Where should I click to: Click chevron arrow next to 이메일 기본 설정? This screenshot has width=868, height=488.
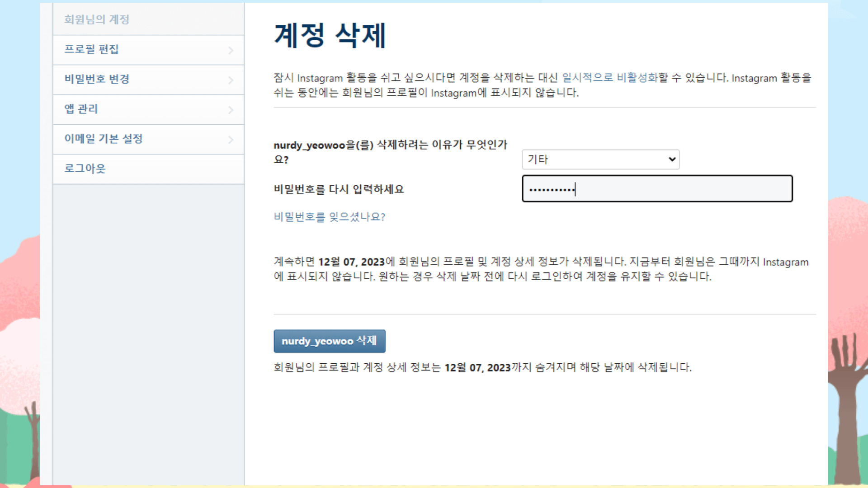coord(231,140)
